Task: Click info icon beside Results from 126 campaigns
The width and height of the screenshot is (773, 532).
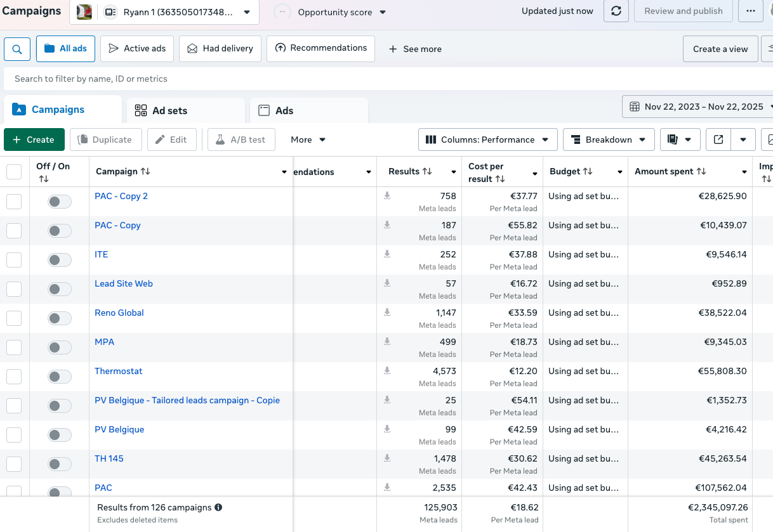Action: (218, 507)
